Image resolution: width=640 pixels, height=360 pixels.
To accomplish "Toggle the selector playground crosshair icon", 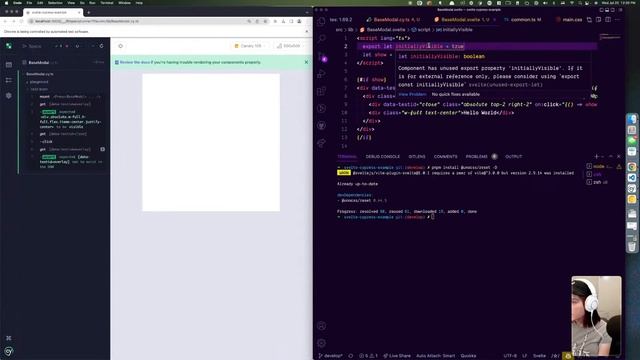I will point(121,46).
